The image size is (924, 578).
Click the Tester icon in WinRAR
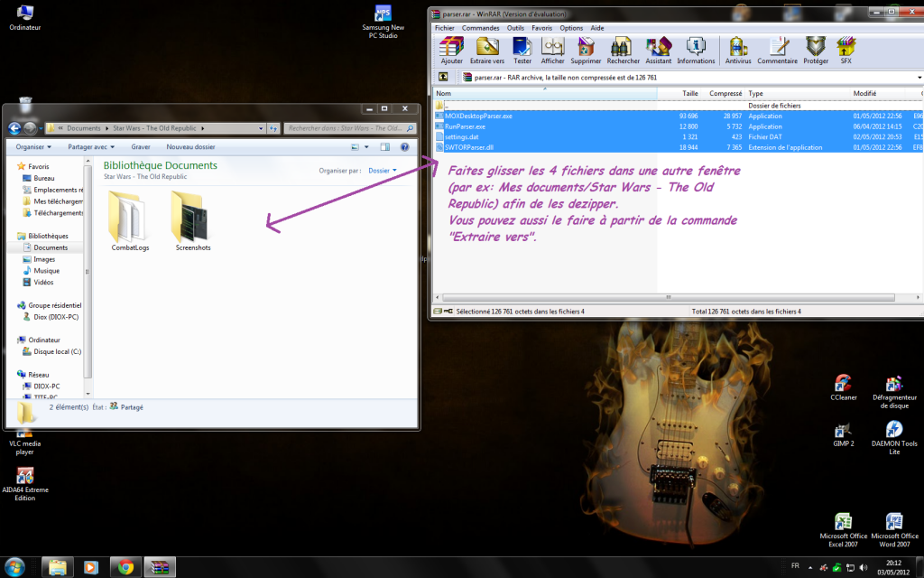pos(522,51)
